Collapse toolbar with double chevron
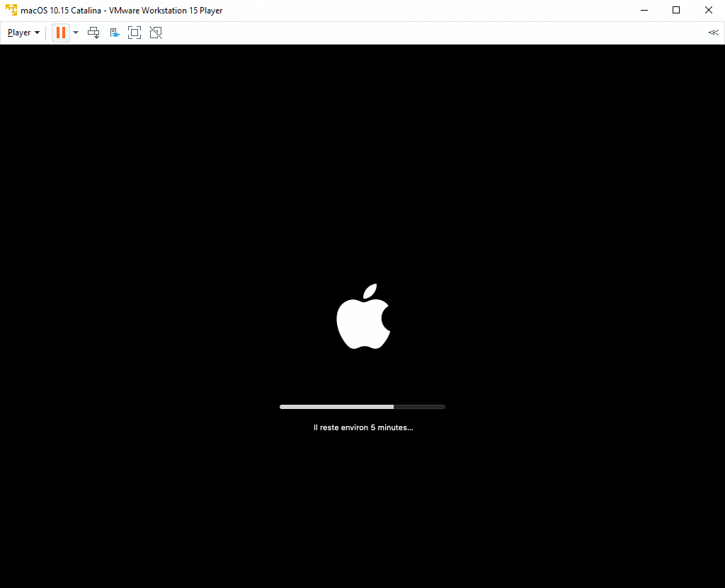Image resolution: width=725 pixels, height=588 pixels. 714,33
